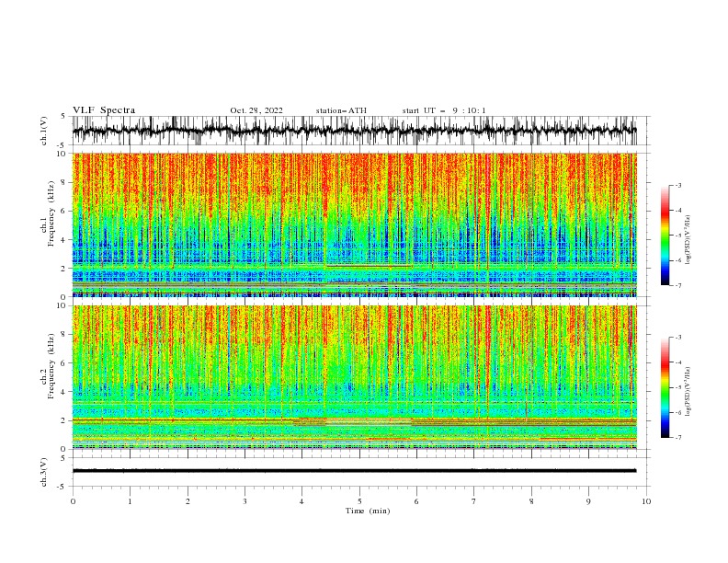Click the 'station=ATH' label
The image size is (728, 563).
point(341,110)
